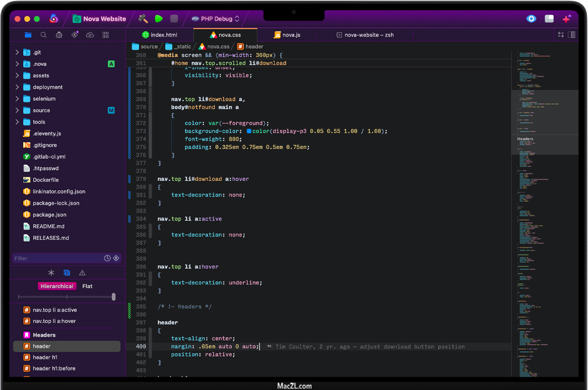The image size is (588, 390).
Task: Open the Preview eye icon
Action: (x=531, y=19)
